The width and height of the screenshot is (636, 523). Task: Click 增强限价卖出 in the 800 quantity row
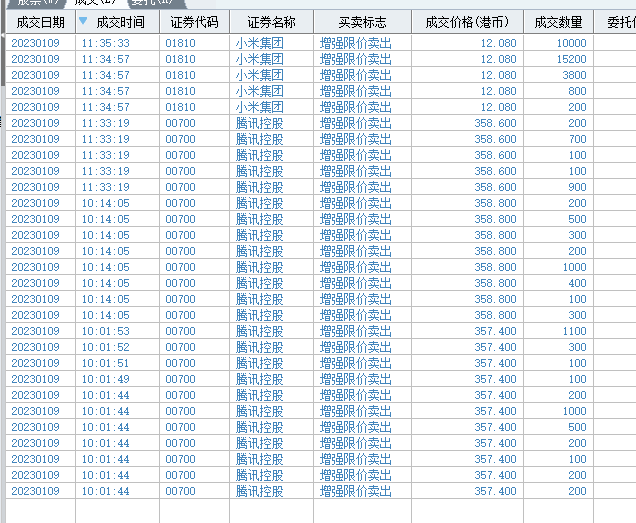click(x=356, y=91)
